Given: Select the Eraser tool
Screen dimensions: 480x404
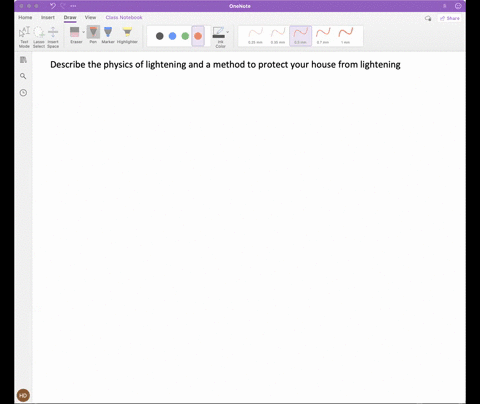Looking at the screenshot, I should (76, 35).
